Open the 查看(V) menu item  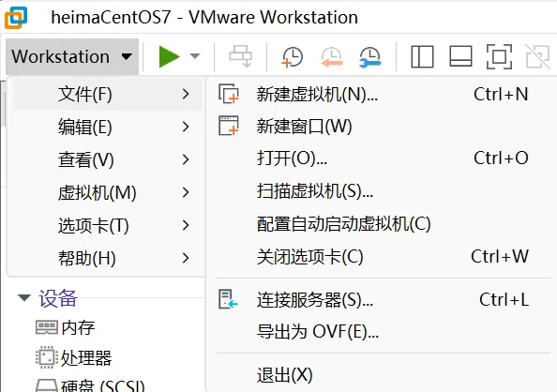[108, 159]
